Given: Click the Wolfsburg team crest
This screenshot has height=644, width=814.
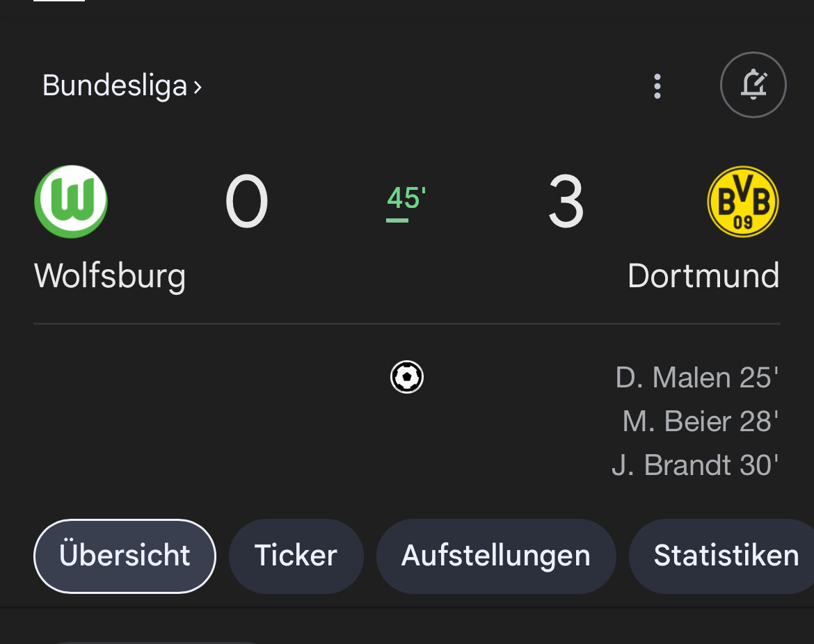Looking at the screenshot, I should [x=71, y=202].
